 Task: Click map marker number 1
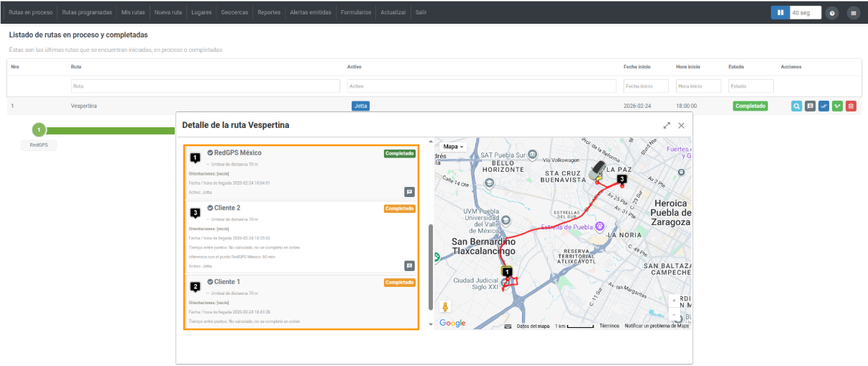[508, 273]
